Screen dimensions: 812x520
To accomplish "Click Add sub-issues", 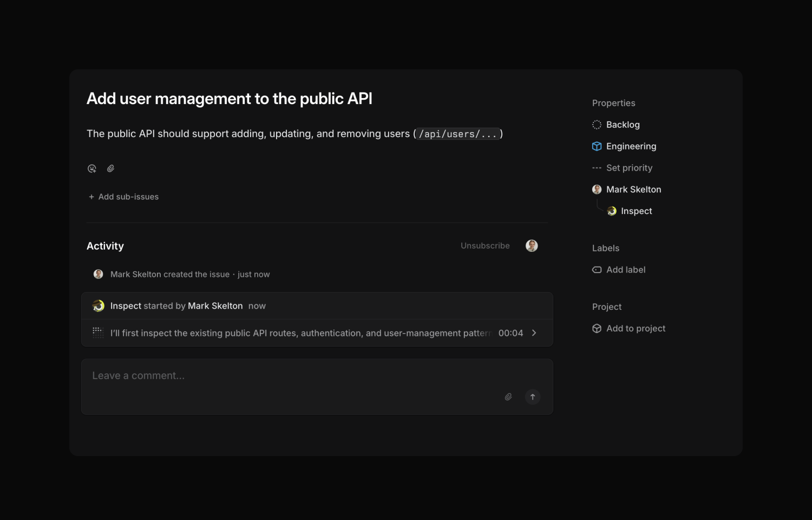I will point(124,197).
